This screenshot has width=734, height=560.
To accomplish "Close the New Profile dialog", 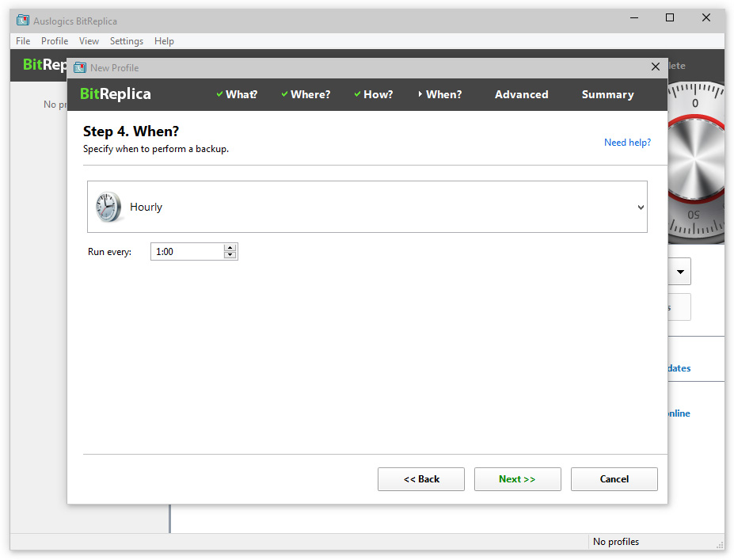I will click(x=655, y=67).
